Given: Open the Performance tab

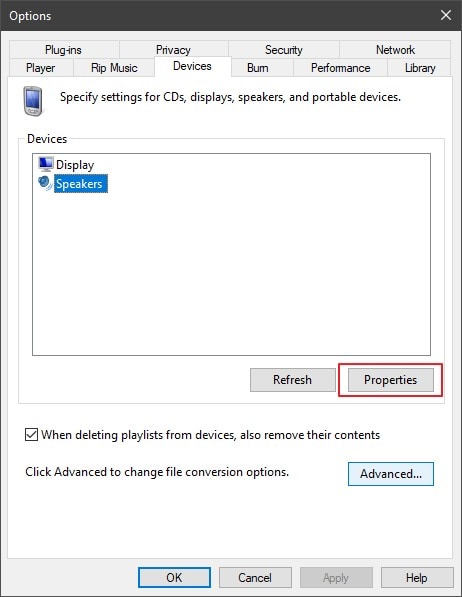Looking at the screenshot, I should pos(341,68).
